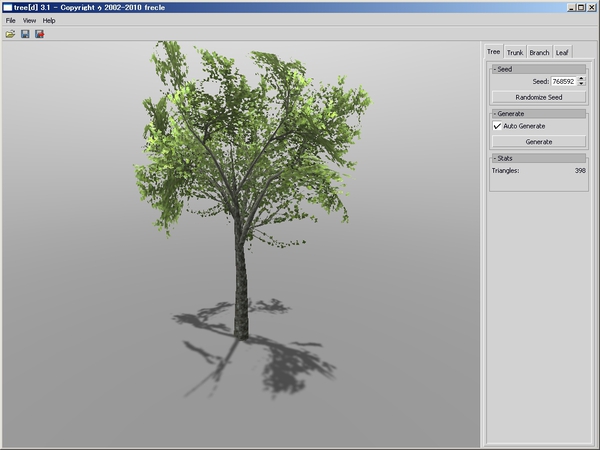Viewport: 600px width, 450px height.
Task: Click the Generate button
Action: click(x=539, y=142)
